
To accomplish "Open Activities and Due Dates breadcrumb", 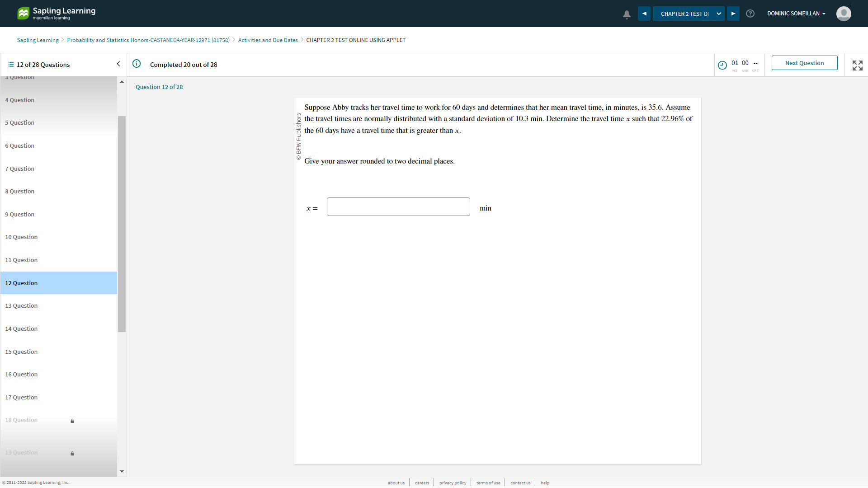I will coord(268,40).
